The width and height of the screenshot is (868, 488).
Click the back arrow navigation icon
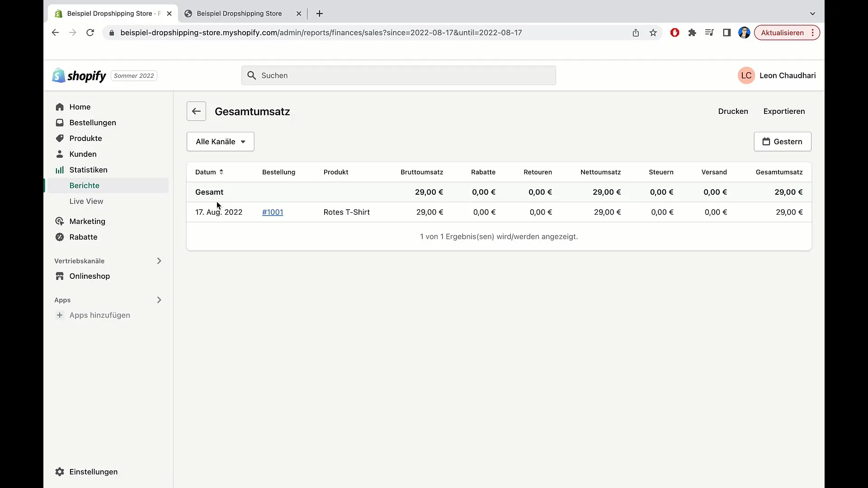(x=197, y=112)
